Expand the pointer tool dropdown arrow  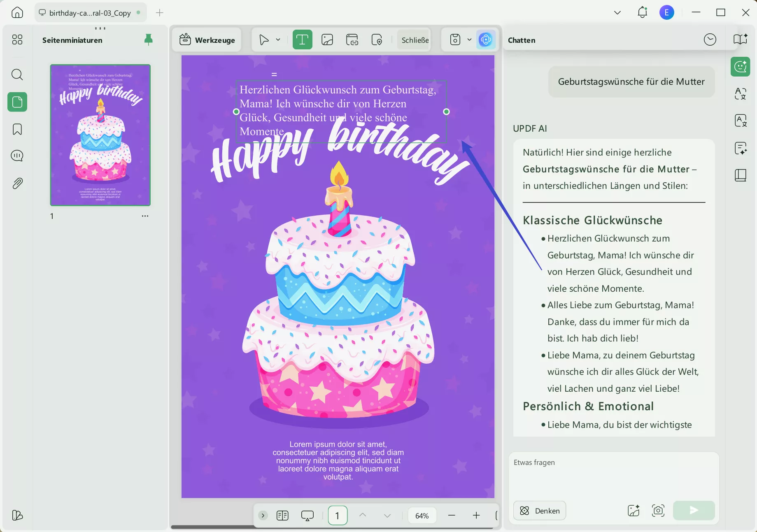click(278, 40)
